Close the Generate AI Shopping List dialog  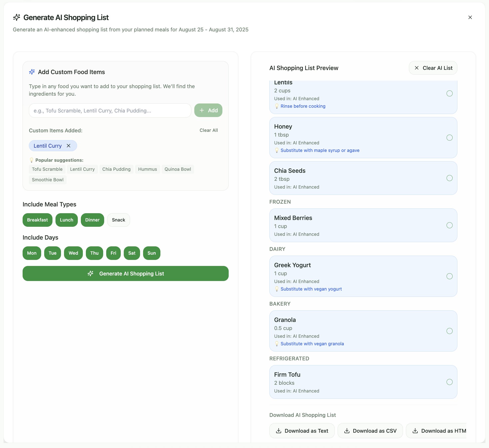tap(470, 17)
